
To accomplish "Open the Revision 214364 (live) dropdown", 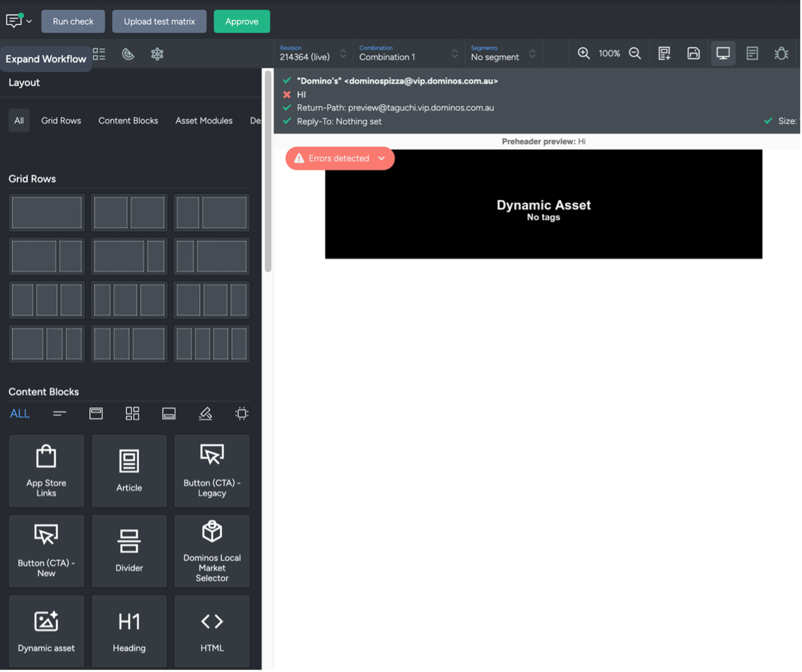I will coord(313,54).
